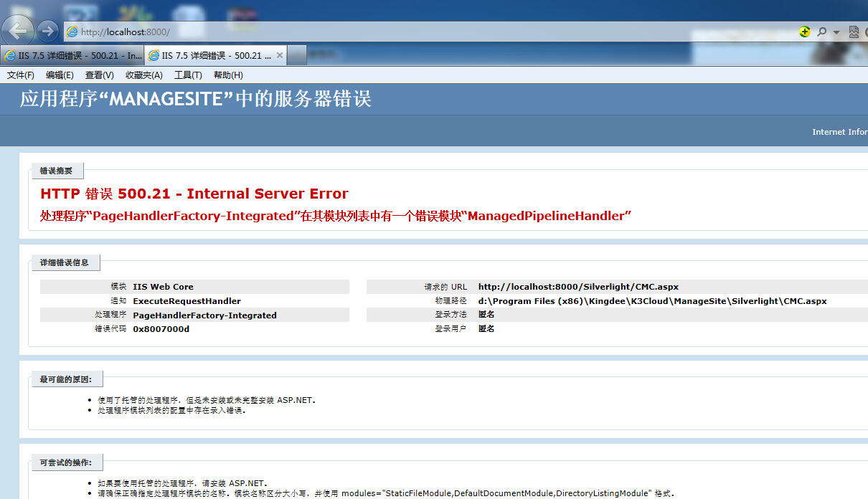The width and height of the screenshot is (868, 499).
Task: Open the 查看(V) menu
Action: [x=100, y=75]
